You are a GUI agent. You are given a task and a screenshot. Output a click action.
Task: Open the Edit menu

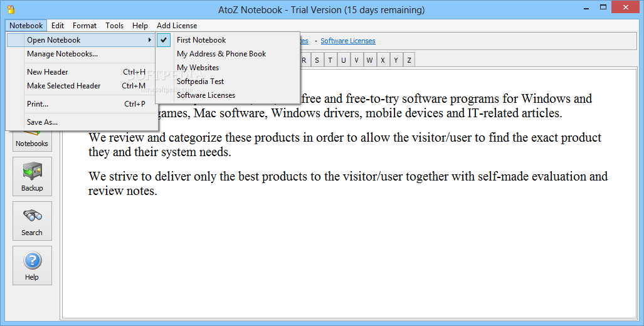(x=58, y=26)
